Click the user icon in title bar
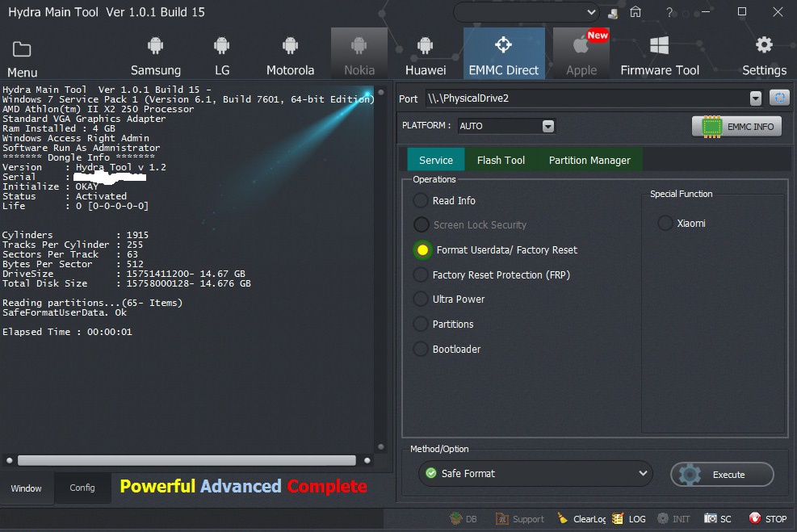 [x=613, y=13]
